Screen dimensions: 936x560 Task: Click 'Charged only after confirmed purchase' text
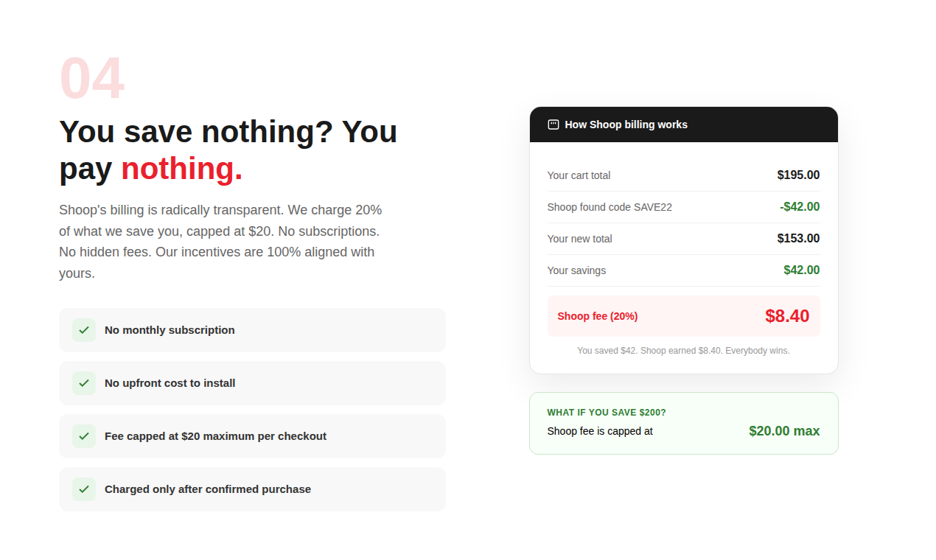click(x=208, y=489)
